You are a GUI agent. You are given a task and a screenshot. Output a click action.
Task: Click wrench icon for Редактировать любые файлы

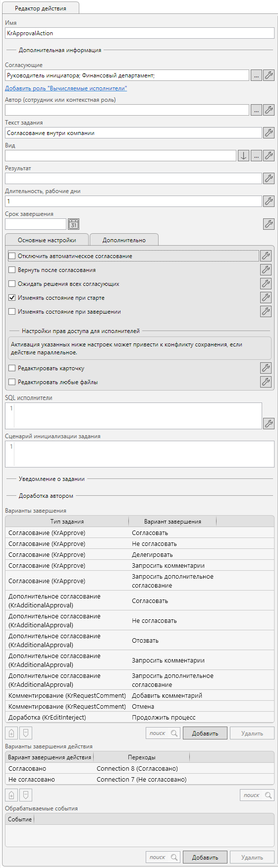(266, 382)
